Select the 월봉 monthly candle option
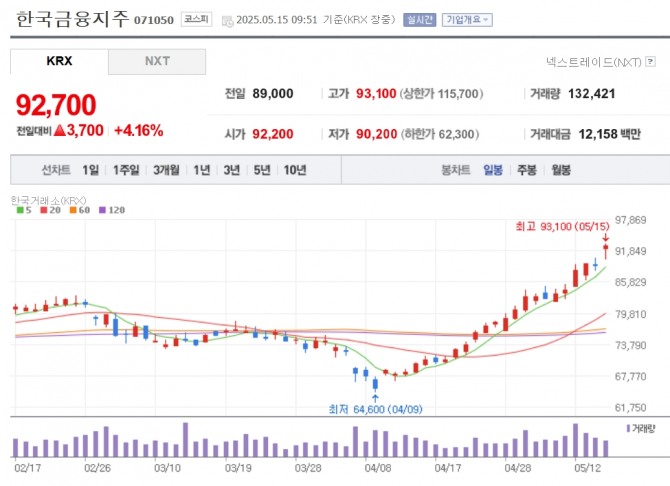Screen dimensions: 670x486 (x=560, y=170)
